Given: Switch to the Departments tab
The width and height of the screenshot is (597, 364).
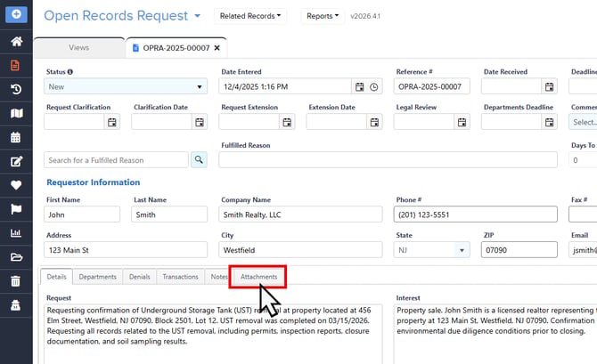Looking at the screenshot, I should coord(98,277).
